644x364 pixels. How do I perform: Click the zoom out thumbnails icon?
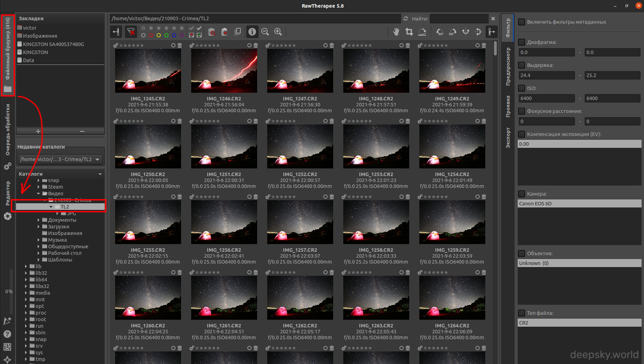[x=265, y=32]
